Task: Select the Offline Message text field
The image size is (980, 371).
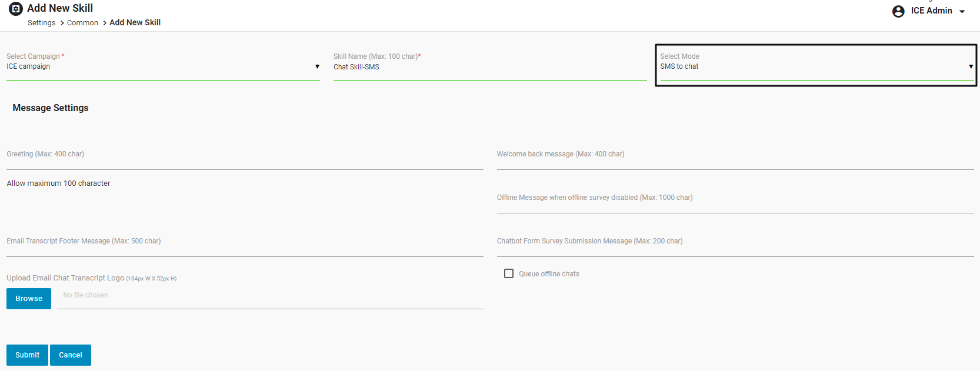Action: tap(735, 204)
